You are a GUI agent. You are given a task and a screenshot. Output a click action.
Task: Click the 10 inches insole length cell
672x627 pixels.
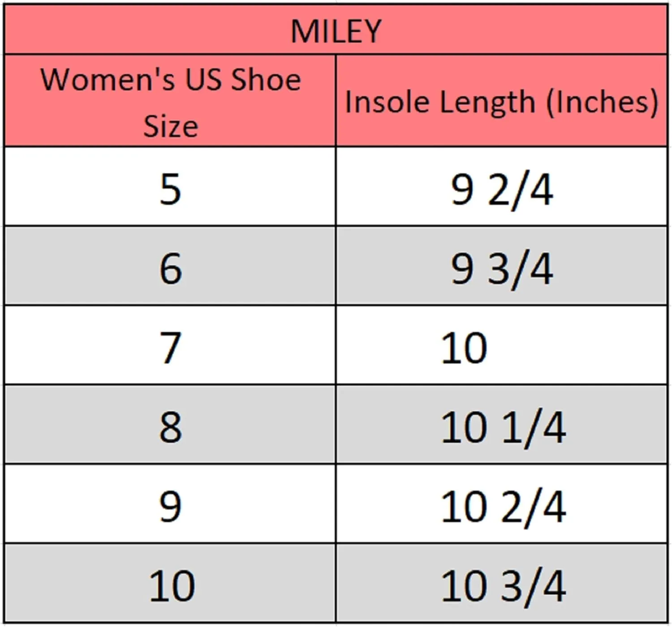[502, 345]
